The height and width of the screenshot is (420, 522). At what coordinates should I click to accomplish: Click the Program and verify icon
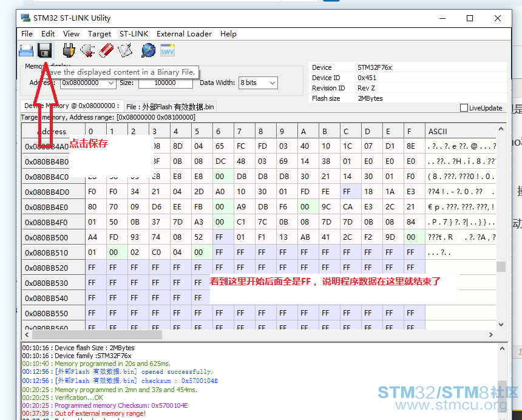(x=125, y=50)
